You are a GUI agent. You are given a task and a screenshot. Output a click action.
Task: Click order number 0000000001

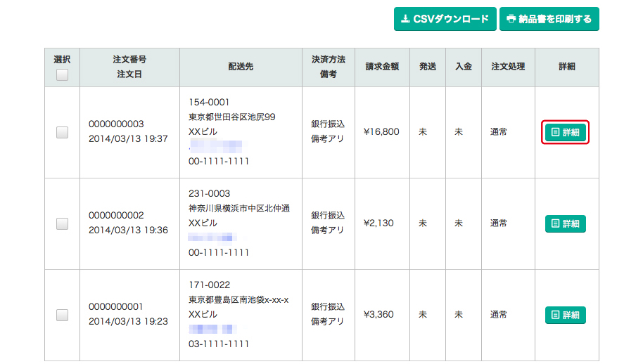116,306
